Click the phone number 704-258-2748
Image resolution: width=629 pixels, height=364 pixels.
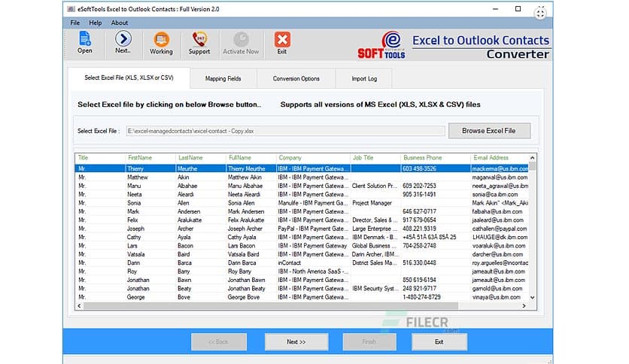(x=419, y=246)
